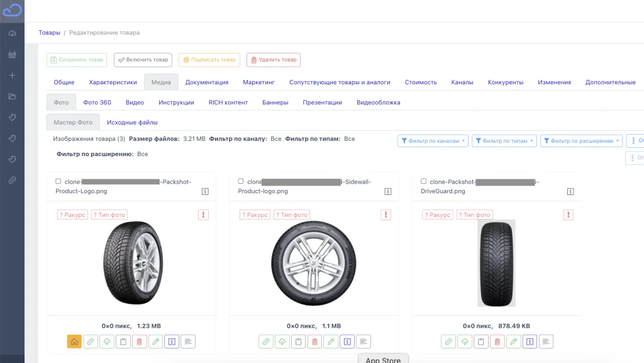Click the Удалить товар button
The image size is (644, 363).
pos(274,60)
